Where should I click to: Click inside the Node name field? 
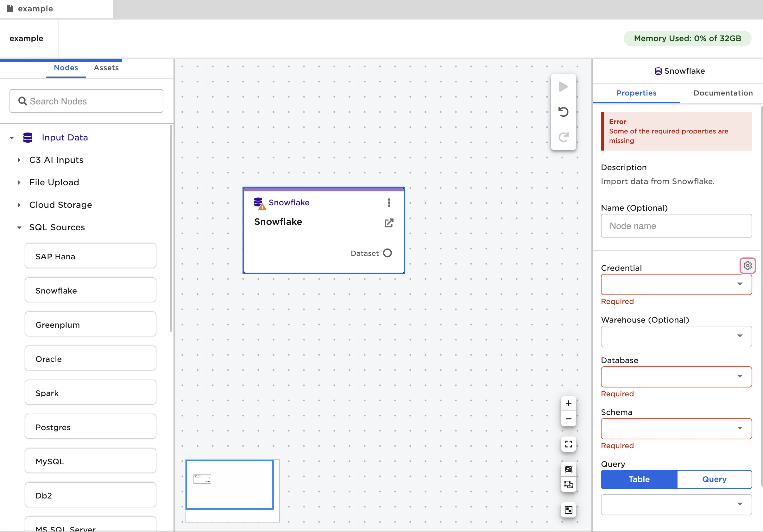coord(676,226)
